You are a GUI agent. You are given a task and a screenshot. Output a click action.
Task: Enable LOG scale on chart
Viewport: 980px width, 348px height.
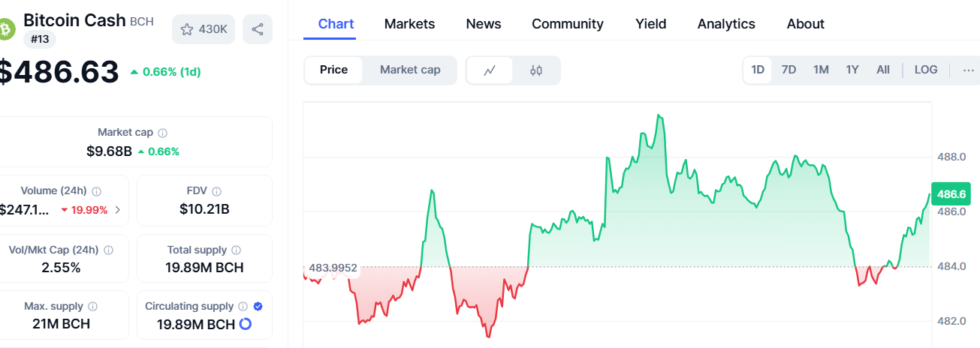pyautogui.click(x=926, y=70)
